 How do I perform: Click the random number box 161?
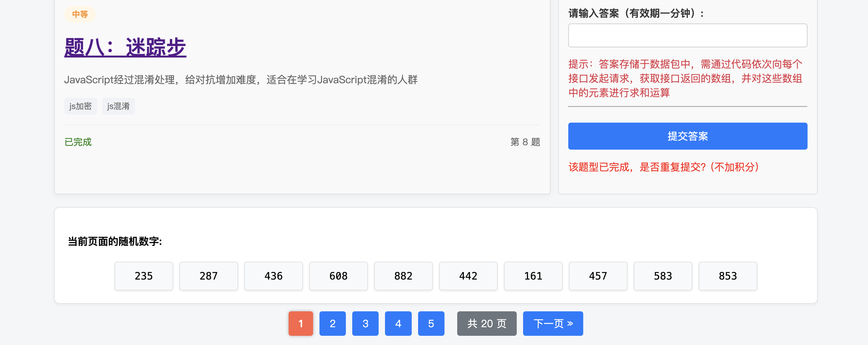[533, 276]
